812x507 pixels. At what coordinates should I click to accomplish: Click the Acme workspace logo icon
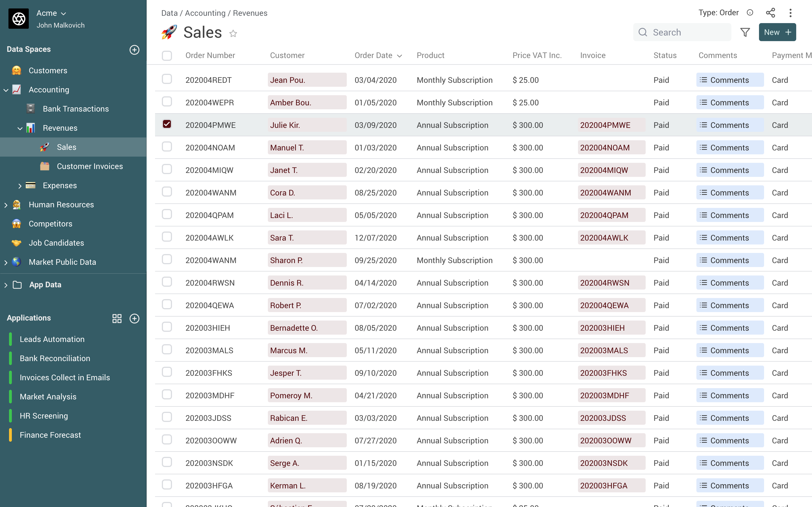(18, 18)
